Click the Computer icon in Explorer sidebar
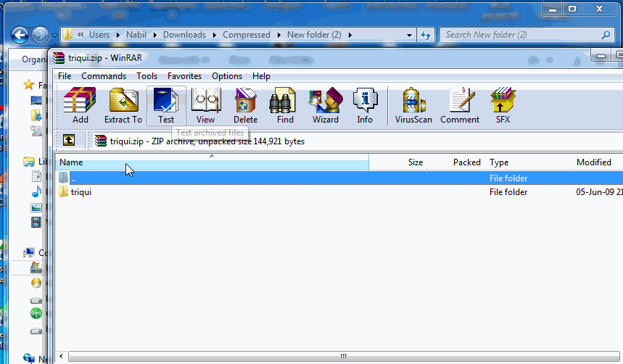 pos(28,253)
